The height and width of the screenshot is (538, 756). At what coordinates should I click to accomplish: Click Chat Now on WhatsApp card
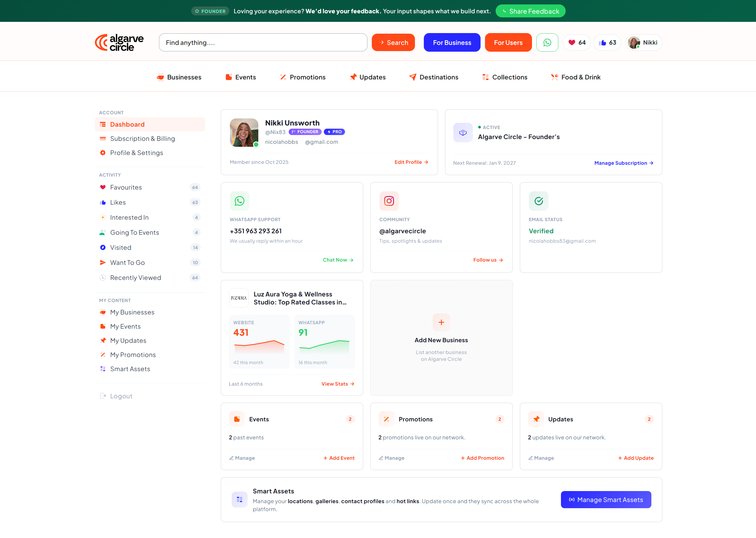click(x=338, y=260)
